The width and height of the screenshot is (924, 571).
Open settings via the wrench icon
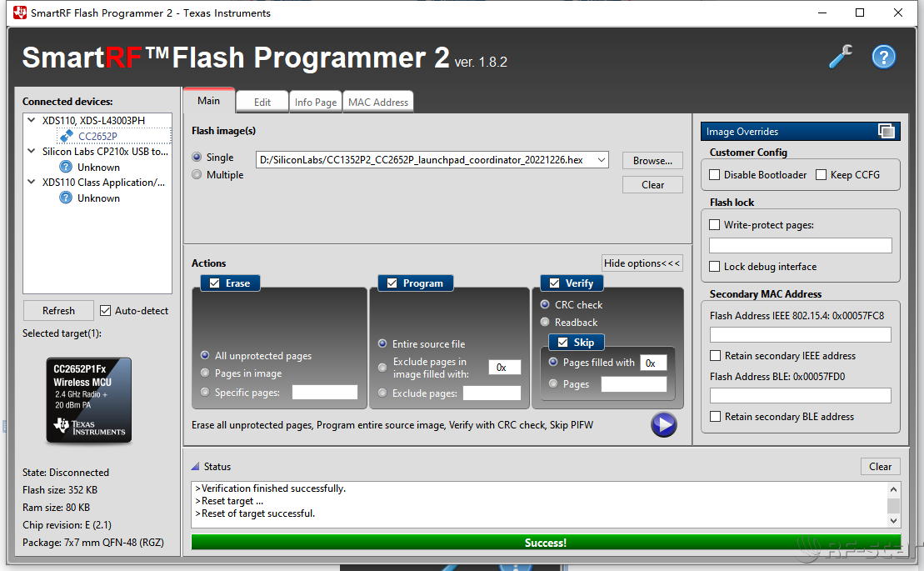[841, 57]
